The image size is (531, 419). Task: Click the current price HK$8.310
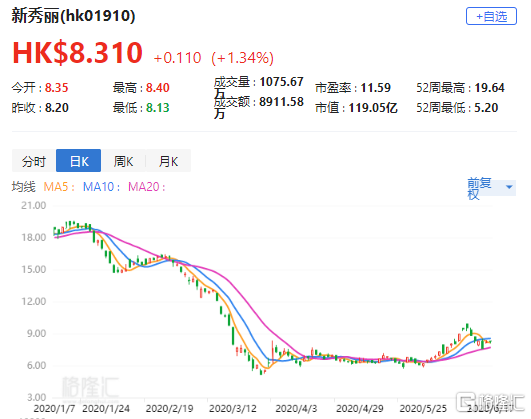pos(78,53)
